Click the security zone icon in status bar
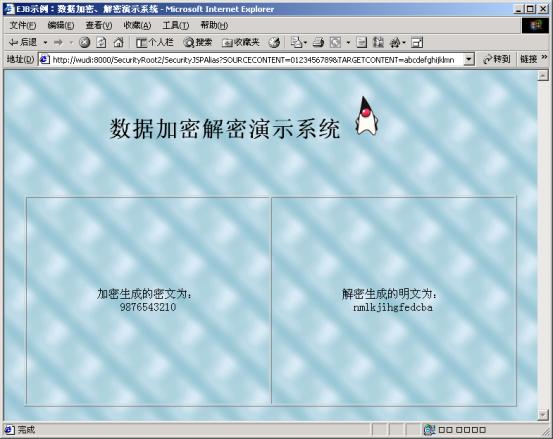 click(x=429, y=429)
